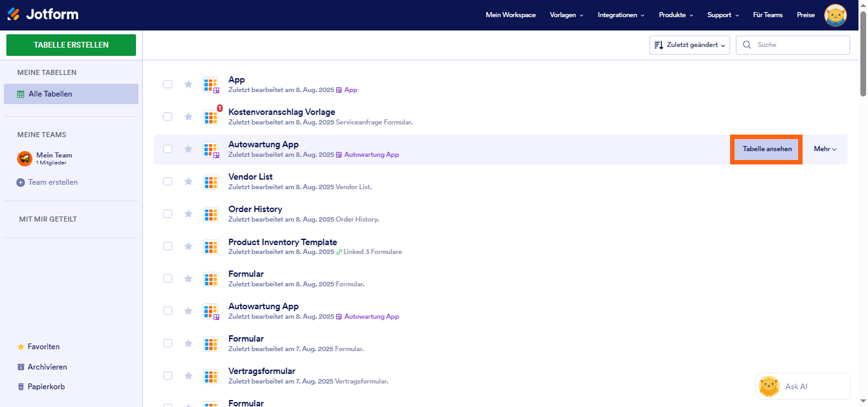
Task: Star the Vendor List table
Action: (x=188, y=181)
